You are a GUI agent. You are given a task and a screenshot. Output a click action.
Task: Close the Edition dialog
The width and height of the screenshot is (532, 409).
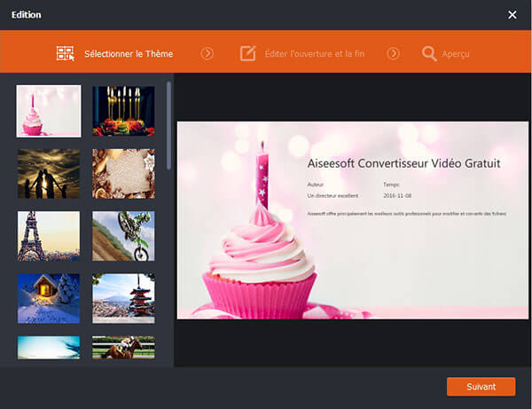[x=512, y=15]
